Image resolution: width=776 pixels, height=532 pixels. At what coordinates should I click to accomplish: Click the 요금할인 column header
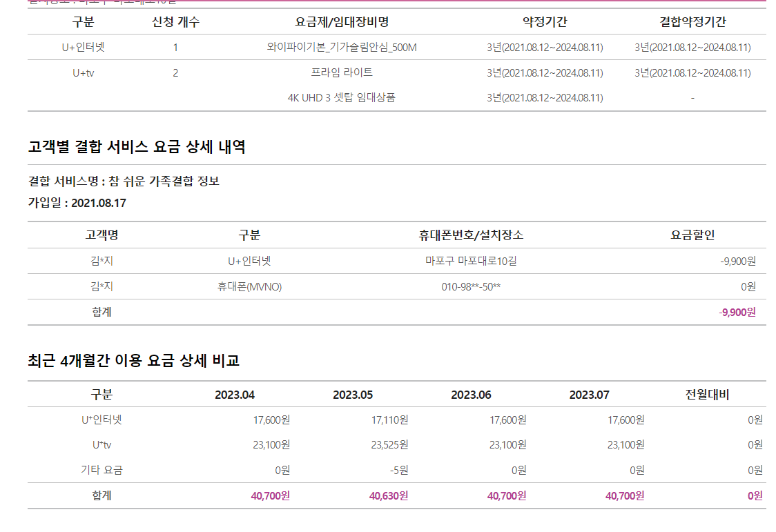(692, 235)
